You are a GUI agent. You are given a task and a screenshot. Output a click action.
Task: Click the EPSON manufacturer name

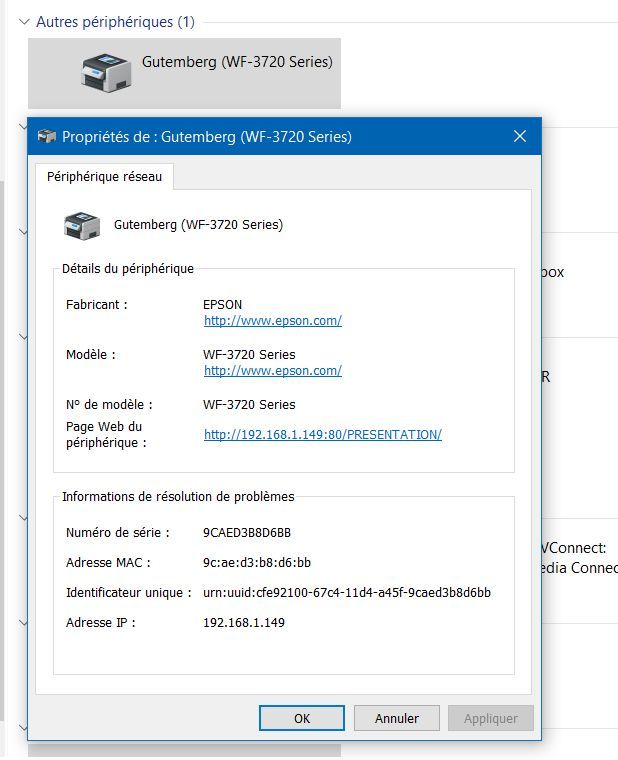point(222,305)
